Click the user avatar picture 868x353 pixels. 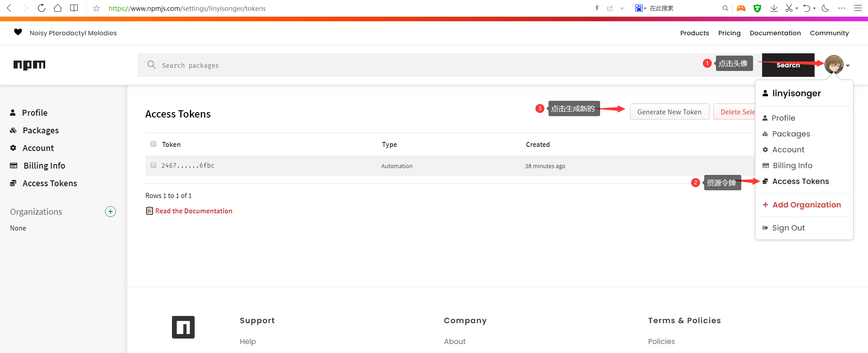pos(834,65)
